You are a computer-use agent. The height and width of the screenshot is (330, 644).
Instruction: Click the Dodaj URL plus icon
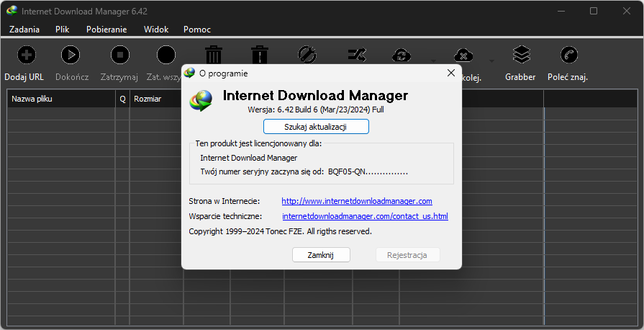coord(27,55)
